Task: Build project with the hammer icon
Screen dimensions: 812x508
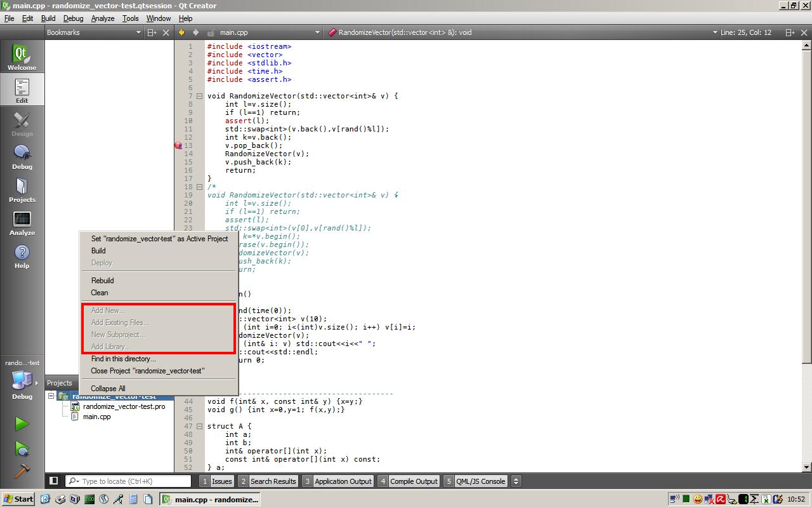Action: (22, 471)
